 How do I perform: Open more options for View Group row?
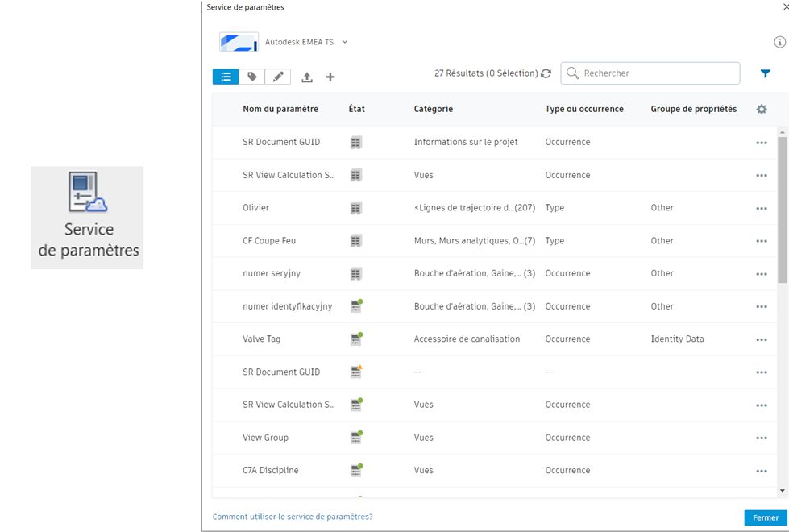(762, 438)
